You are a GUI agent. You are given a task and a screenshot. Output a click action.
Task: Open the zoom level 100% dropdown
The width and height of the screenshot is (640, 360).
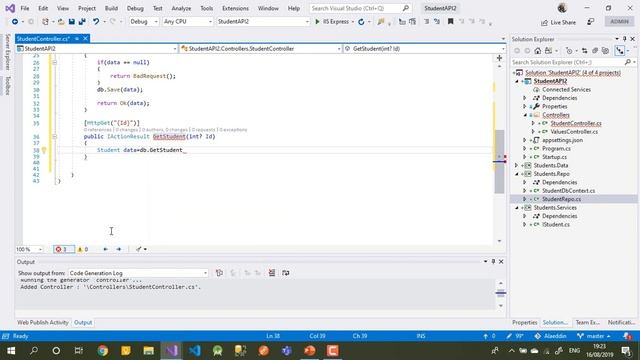point(29,249)
